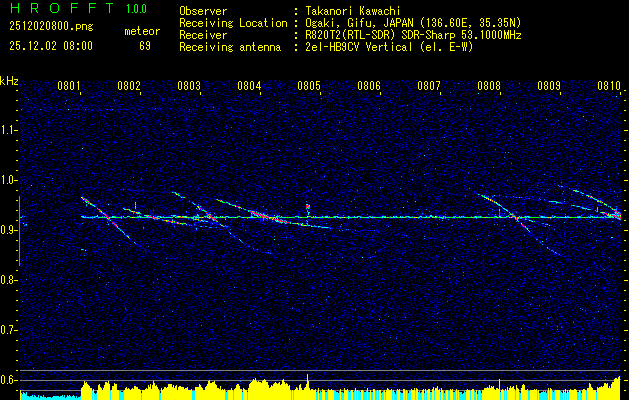Click the meteor label
629x400 pixels.
(x=142, y=31)
